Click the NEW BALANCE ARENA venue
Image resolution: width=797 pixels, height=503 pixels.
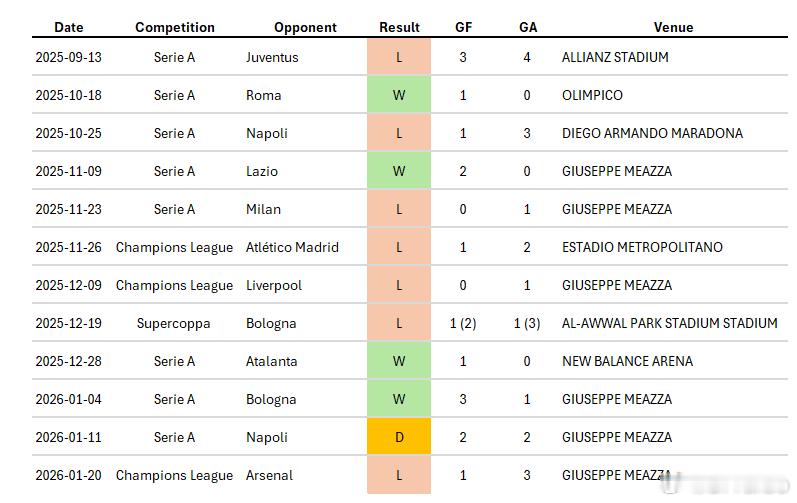pyautogui.click(x=627, y=361)
